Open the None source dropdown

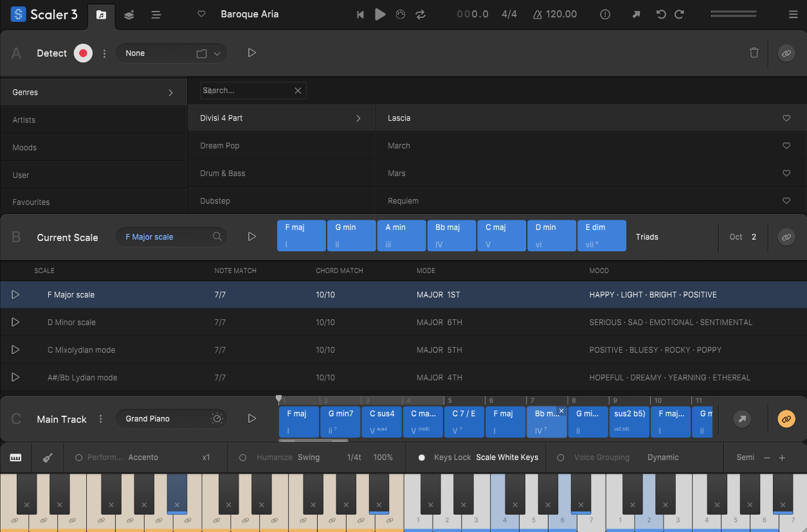coord(172,53)
